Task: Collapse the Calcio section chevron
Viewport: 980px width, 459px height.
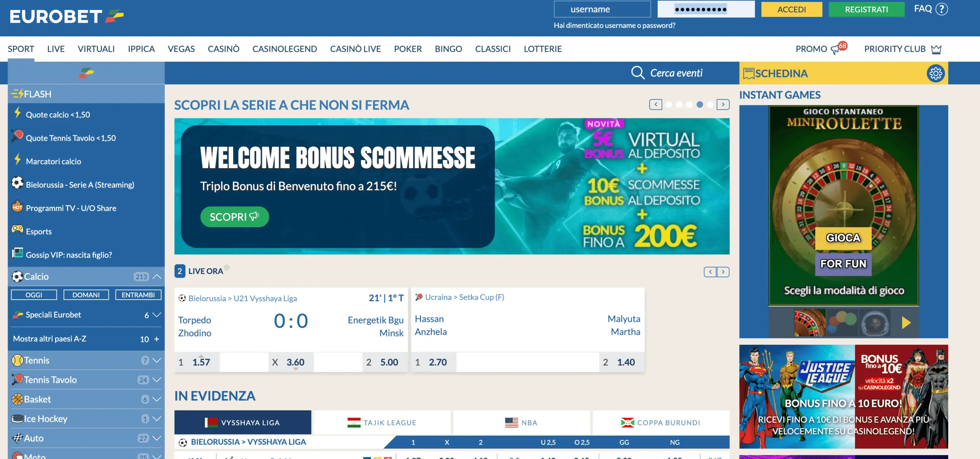Action: pyautogui.click(x=157, y=276)
